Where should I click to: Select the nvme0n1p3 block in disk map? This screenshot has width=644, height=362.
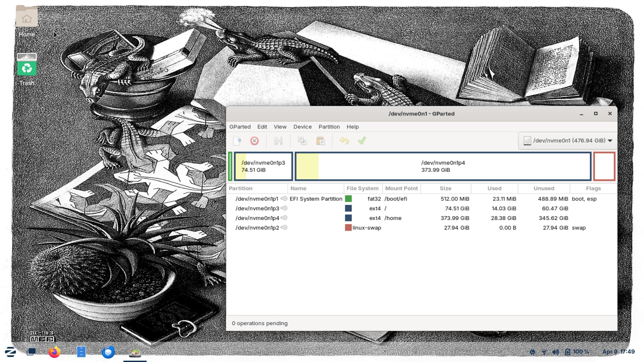[x=263, y=166]
